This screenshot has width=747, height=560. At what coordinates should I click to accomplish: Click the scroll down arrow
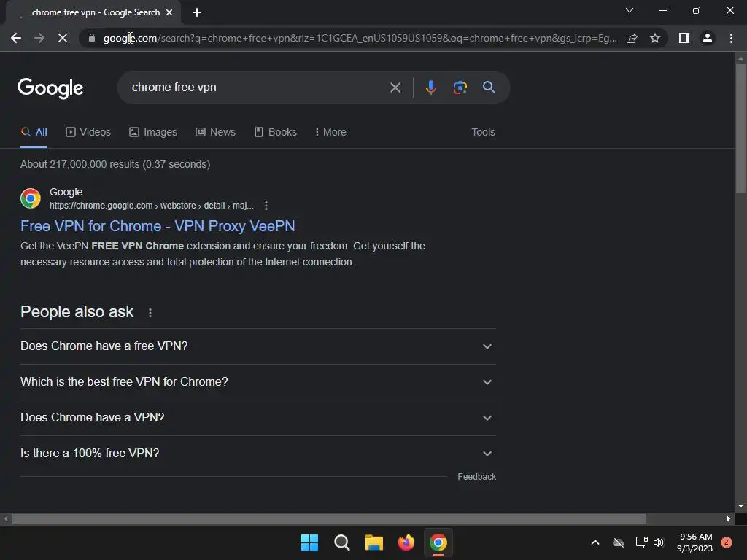[740, 506]
